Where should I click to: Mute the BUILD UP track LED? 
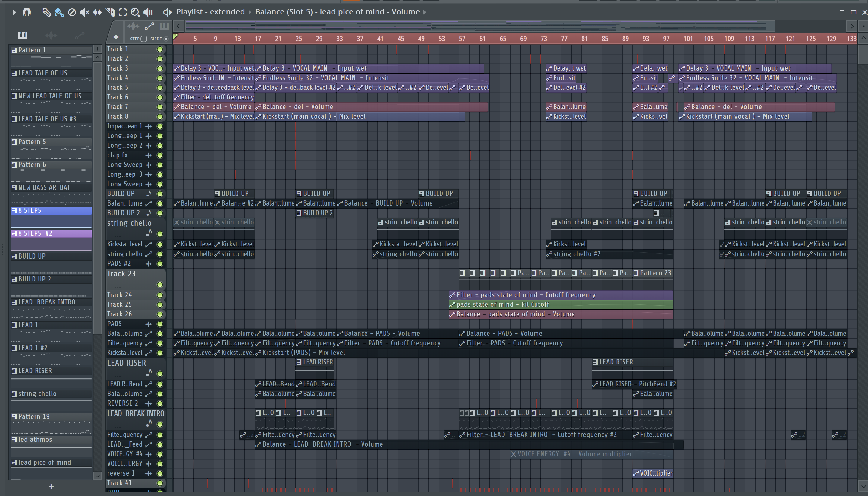pyautogui.click(x=159, y=194)
